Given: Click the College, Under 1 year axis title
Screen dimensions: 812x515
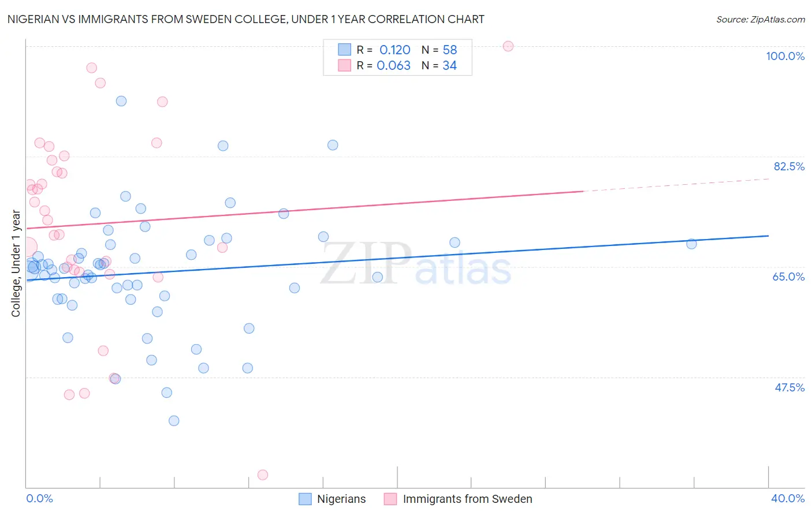Looking at the screenshot, I should coord(16,263).
